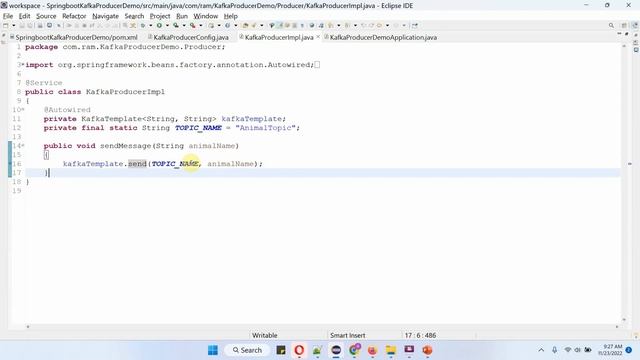Screen dimensions: 640x360
Task: Click the Smart Insert status bar entry
Action: coord(347,335)
